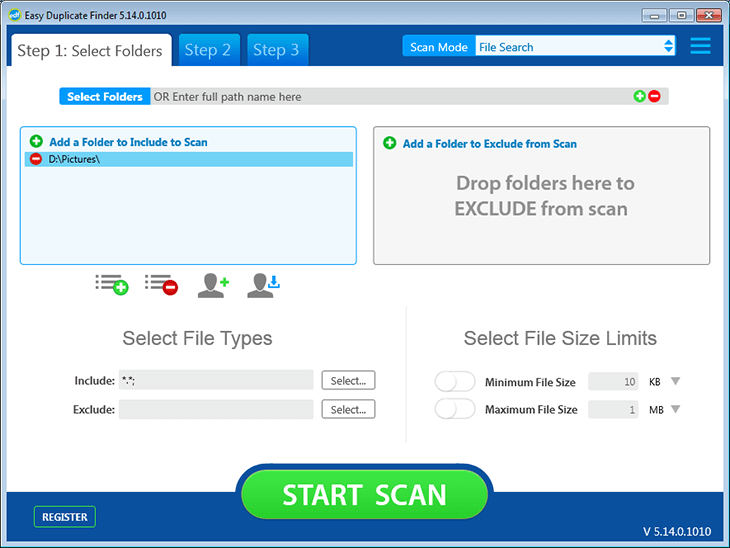The height and width of the screenshot is (548, 730).
Task: Click the Scan Mode label
Action: pyautogui.click(x=439, y=47)
